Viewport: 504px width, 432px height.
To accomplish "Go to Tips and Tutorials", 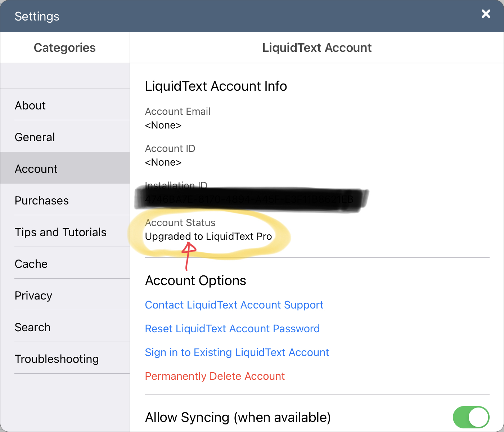I will coord(65,232).
